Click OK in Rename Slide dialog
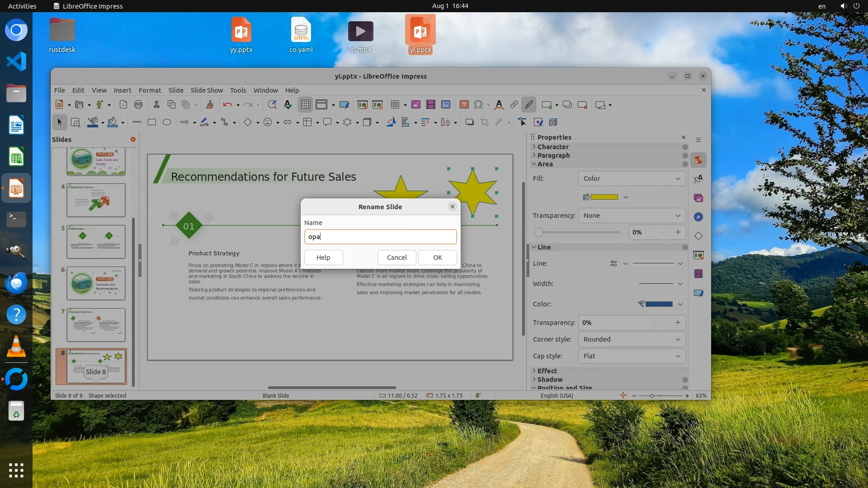 click(x=437, y=258)
